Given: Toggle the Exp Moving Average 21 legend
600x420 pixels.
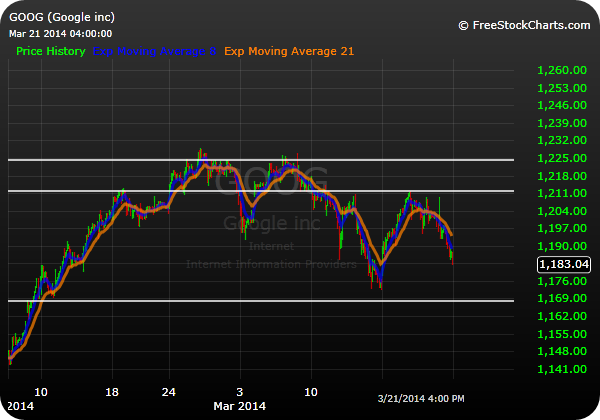Looking at the screenshot, I should (x=289, y=51).
